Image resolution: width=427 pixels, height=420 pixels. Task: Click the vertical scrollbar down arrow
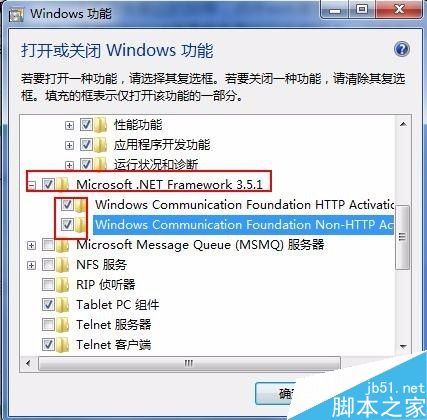click(403, 347)
